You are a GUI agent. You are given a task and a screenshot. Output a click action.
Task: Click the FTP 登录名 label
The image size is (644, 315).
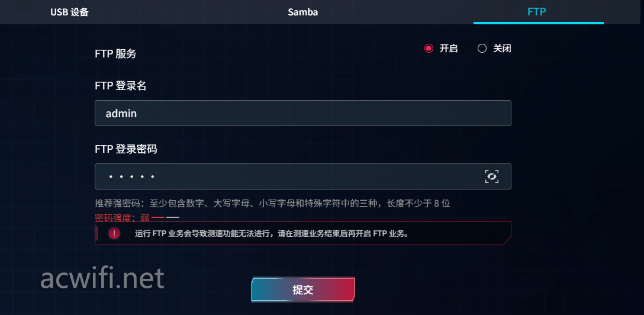point(121,86)
